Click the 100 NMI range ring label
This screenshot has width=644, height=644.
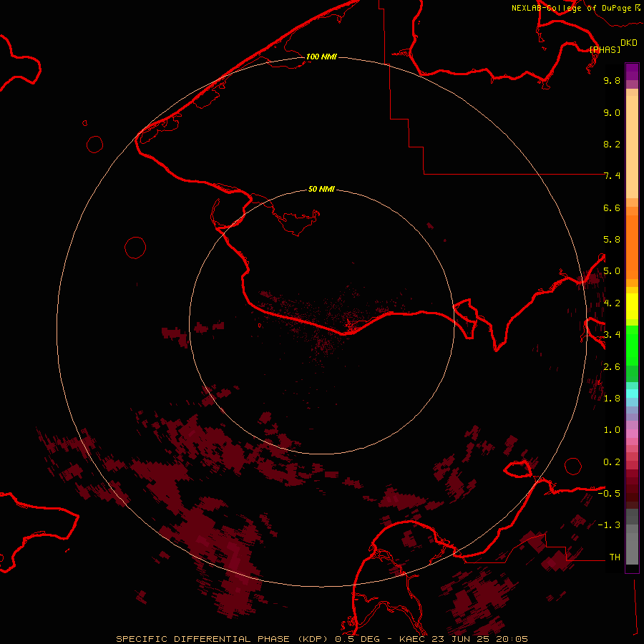[321, 57]
